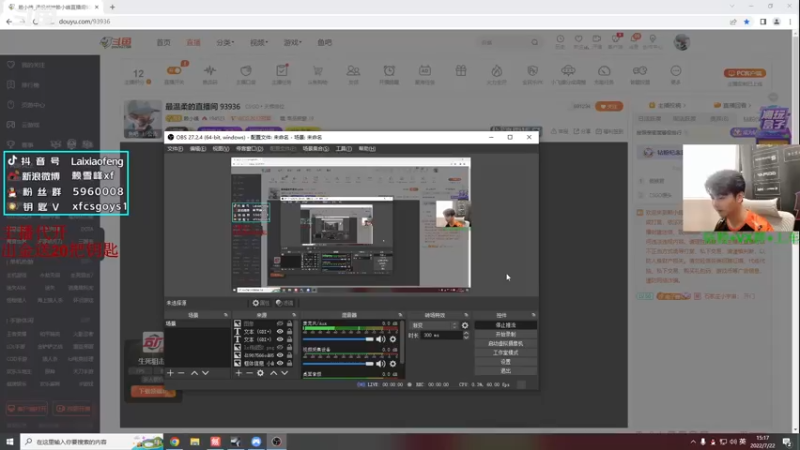Pop out the Scenes dock with its header icon

click(x=226, y=315)
